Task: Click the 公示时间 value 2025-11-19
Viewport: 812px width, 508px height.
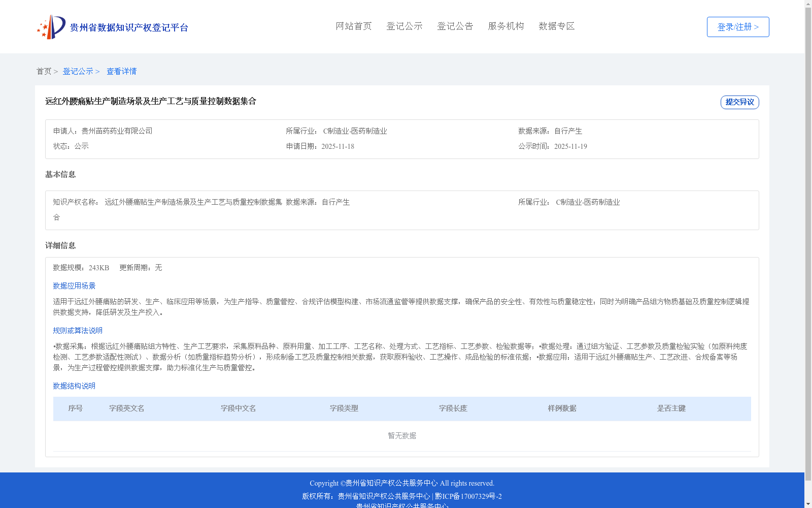Action: tap(570, 146)
